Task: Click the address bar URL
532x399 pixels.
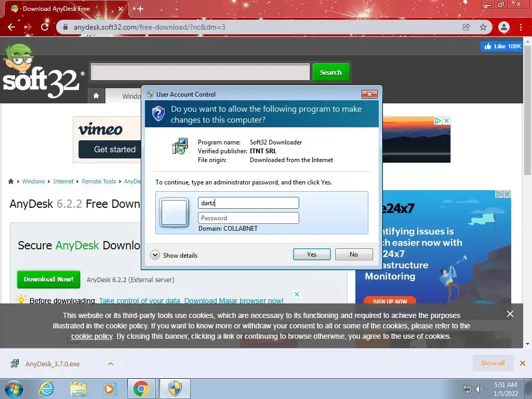Action: coord(150,27)
